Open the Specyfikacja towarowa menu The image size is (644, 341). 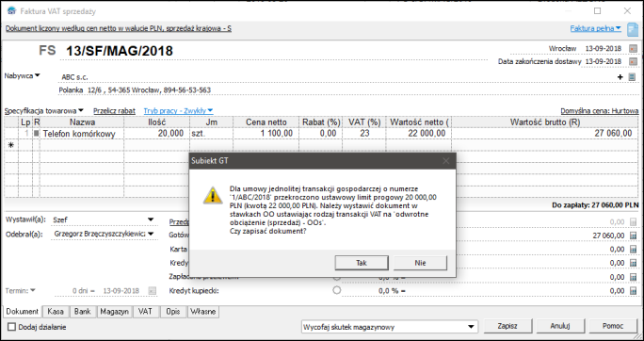pyautogui.click(x=44, y=111)
